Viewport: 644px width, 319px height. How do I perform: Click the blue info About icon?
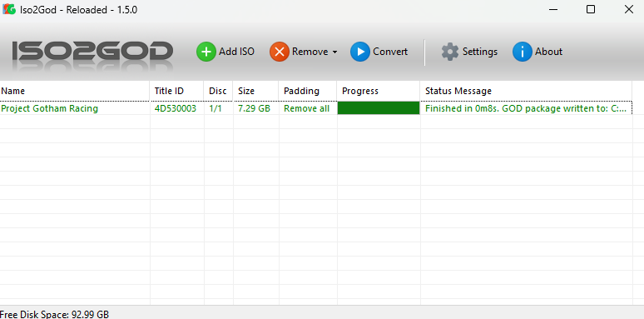coord(523,52)
